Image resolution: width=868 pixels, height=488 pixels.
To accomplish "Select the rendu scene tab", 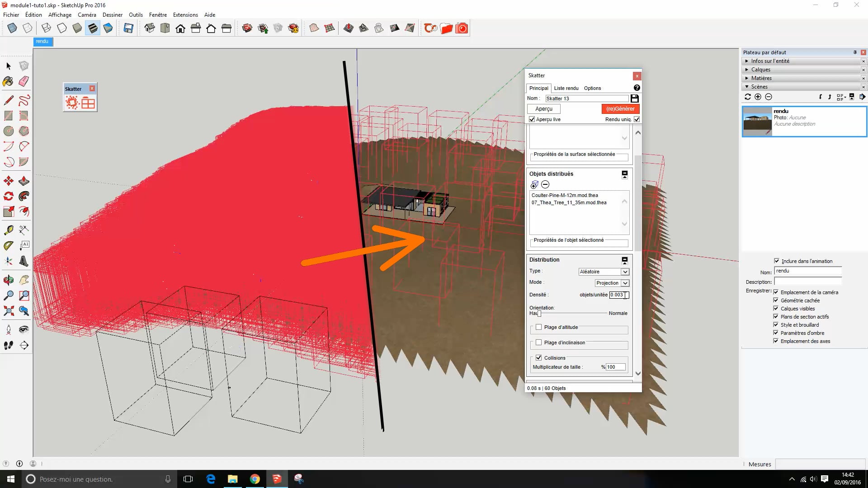I will (42, 42).
